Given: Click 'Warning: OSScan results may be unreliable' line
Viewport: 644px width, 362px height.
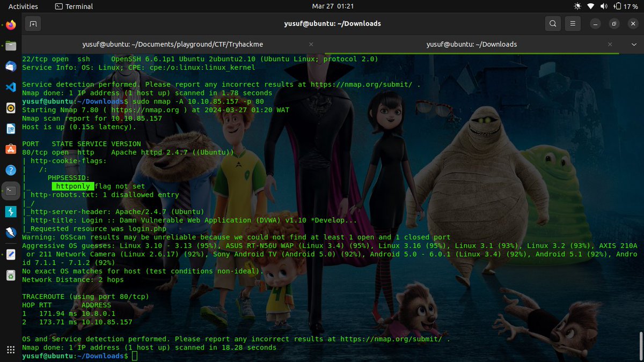Looking at the screenshot, I should click(236, 237).
